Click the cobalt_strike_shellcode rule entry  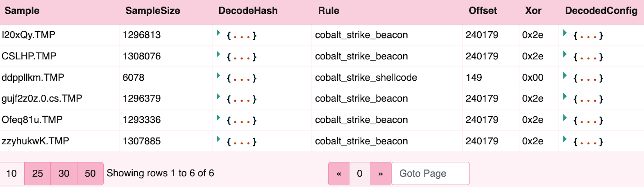pos(367,77)
